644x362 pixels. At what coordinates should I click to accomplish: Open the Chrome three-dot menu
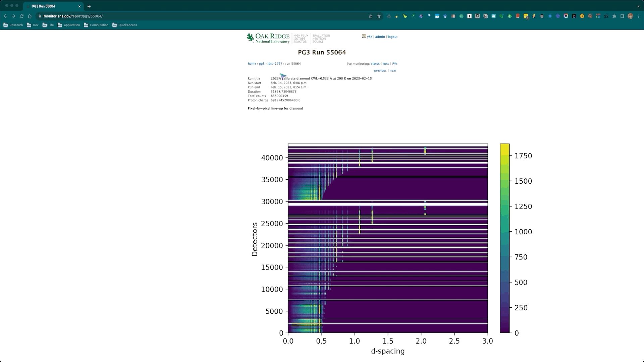(x=638, y=16)
